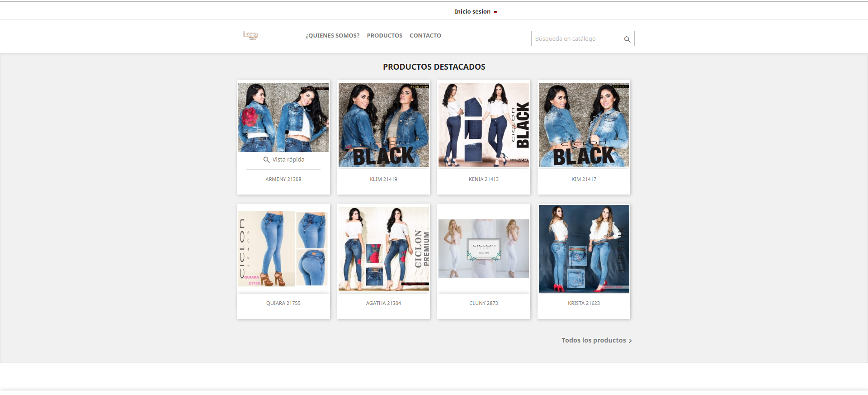This screenshot has width=868, height=395.
Task: Click the Inicio sesion link
Action: [472, 12]
